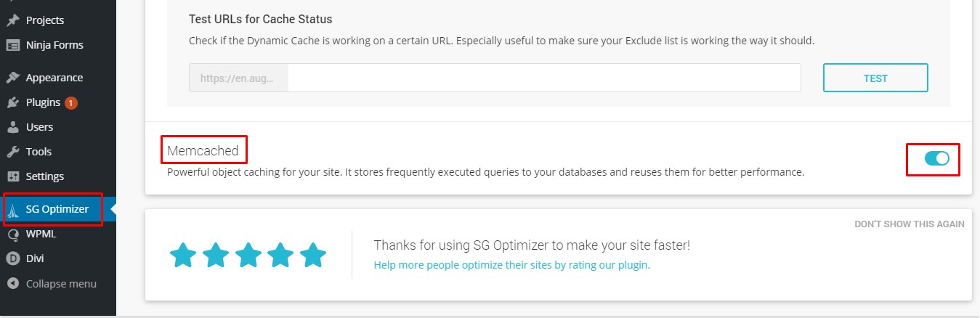Click the Appearance paintbrush icon
The height and width of the screenshot is (318, 980).
[13, 78]
